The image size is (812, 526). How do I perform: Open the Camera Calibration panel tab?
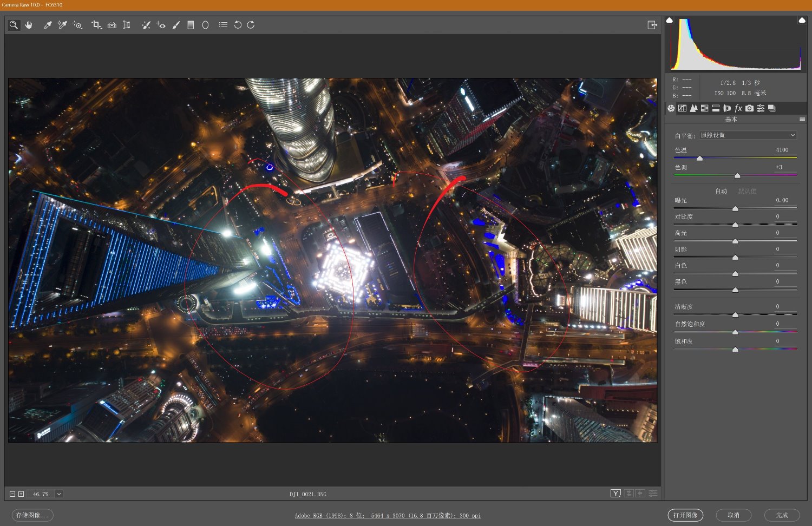click(x=749, y=108)
